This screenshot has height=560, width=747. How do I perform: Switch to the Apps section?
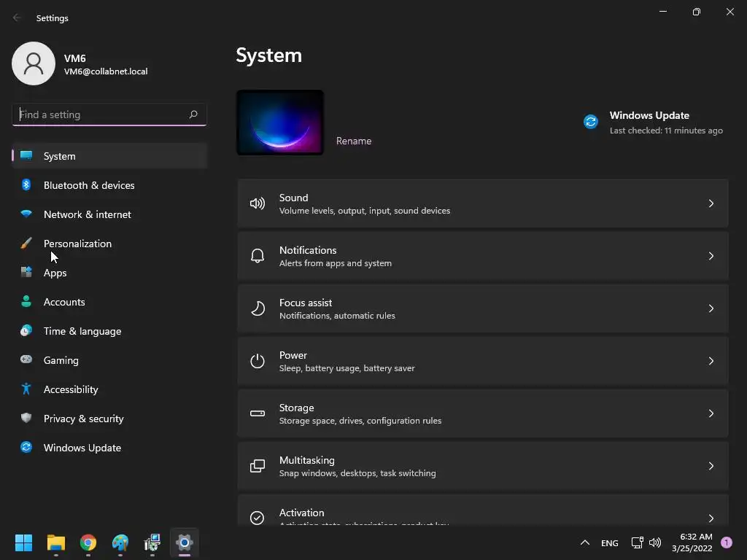109,273
